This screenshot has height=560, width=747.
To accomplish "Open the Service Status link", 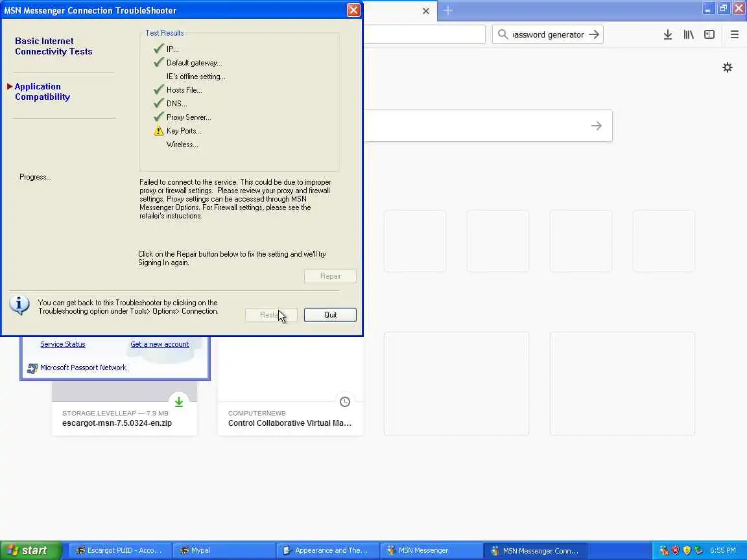I will [x=63, y=344].
